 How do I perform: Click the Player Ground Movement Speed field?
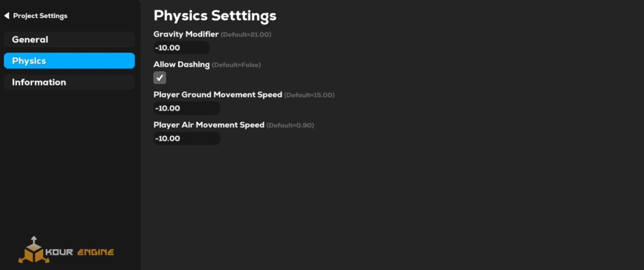tap(187, 108)
